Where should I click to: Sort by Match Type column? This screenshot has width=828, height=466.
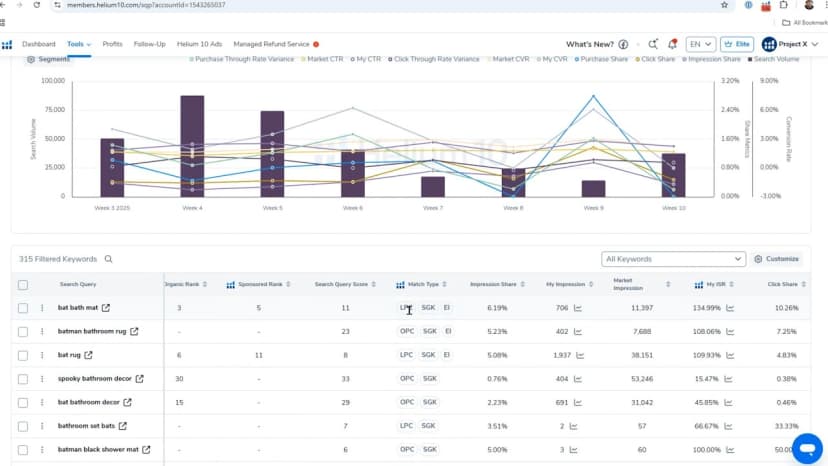(x=444, y=284)
